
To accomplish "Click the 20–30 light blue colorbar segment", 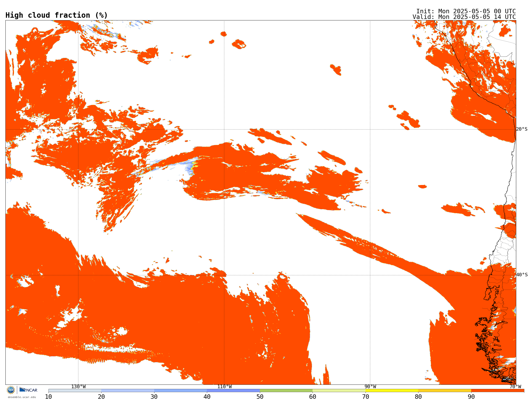I will tap(128, 391).
